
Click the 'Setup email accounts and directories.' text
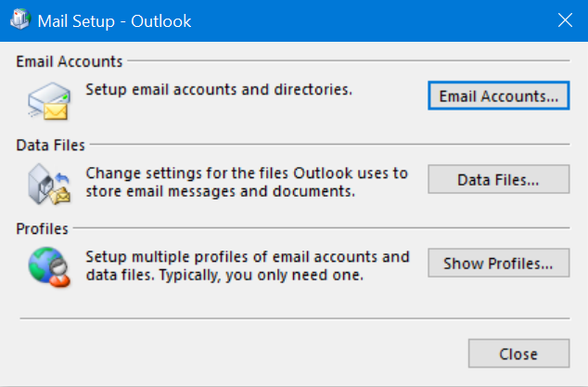pos(219,90)
